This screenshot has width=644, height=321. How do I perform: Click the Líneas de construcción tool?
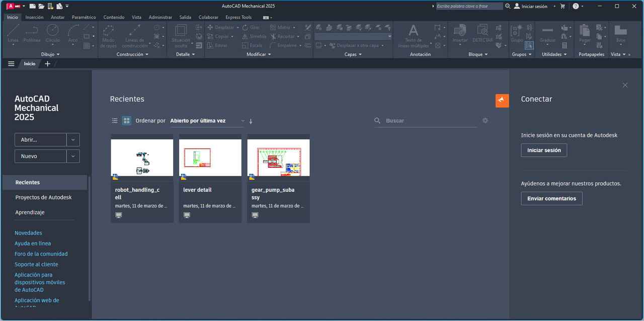click(134, 36)
